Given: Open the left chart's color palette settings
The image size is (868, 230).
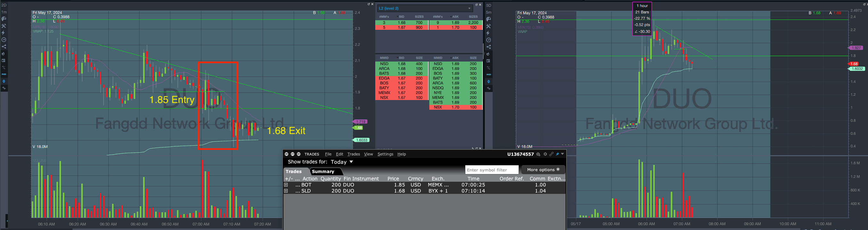Looking at the screenshot, I should tap(4, 19).
